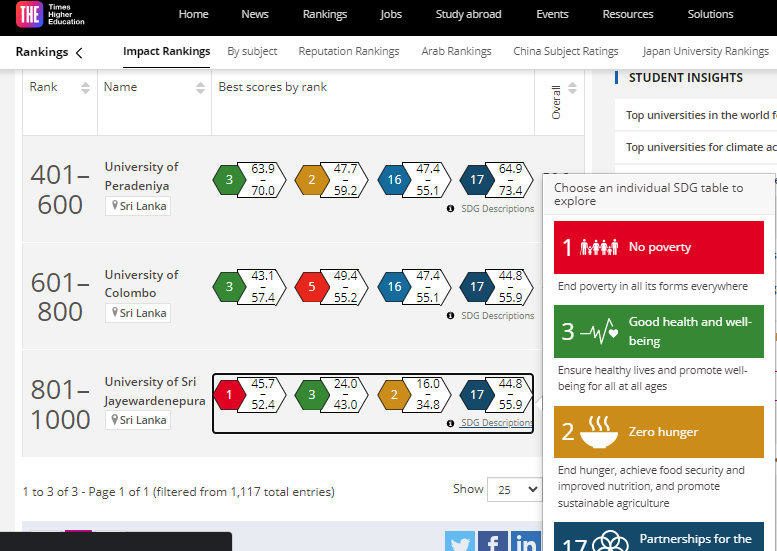
Task: Switch to the Arab Rankings tab
Action: click(x=456, y=52)
